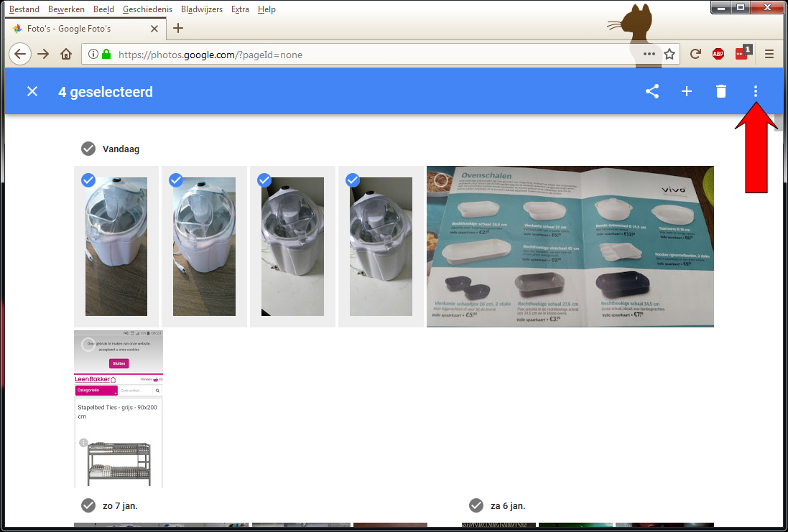Click the share icon in the selection bar

coord(652,91)
